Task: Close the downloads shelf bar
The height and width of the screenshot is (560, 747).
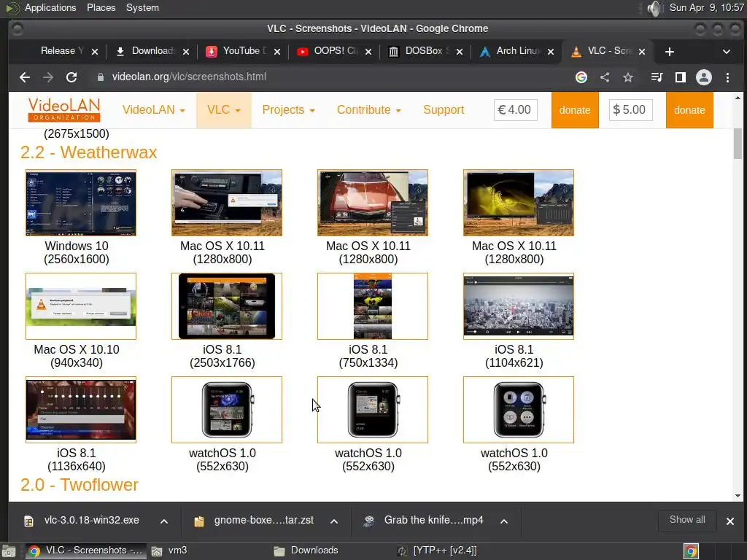Action: pyautogui.click(x=729, y=521)
